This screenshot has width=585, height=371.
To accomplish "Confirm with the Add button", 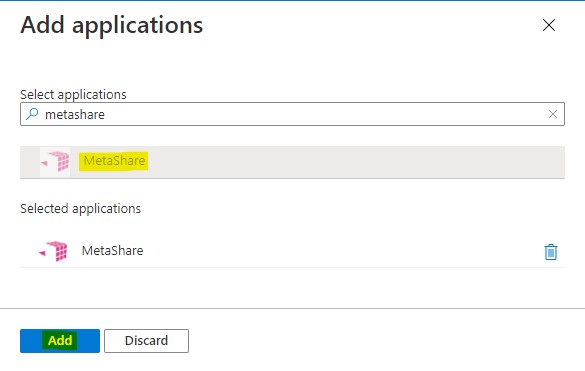I will click(x=60, y=341).
